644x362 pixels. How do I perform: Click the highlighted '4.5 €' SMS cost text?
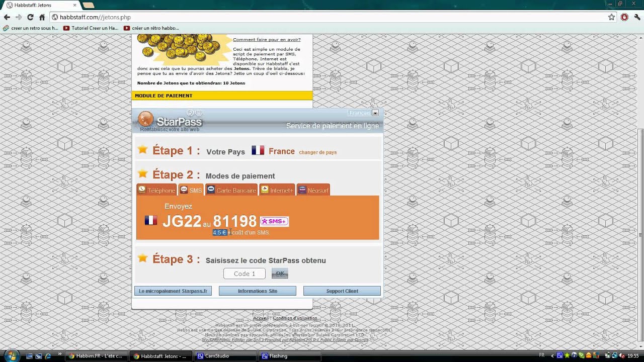(x=220, y=232)
